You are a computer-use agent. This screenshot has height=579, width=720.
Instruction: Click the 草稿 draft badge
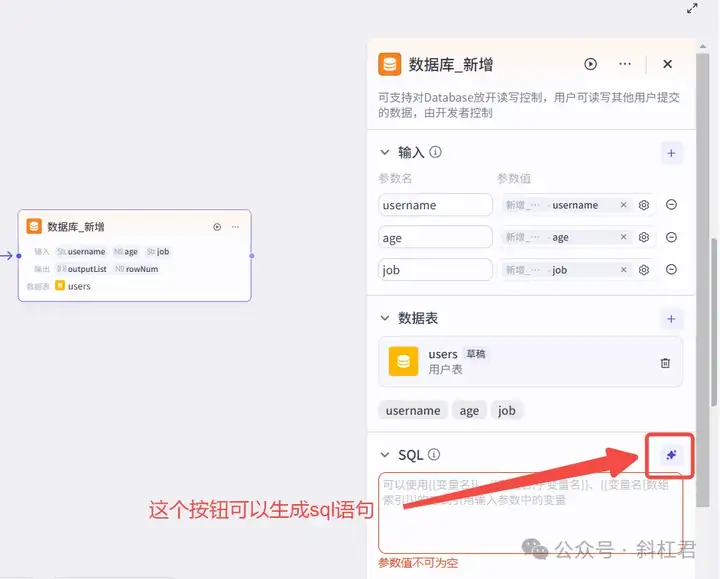pos(476,354)
